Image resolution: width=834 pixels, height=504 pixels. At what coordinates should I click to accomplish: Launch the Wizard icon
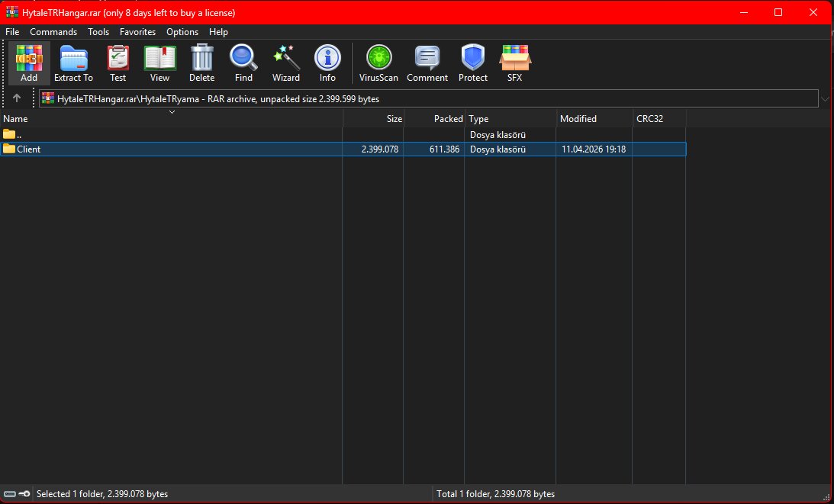point(285,63)
